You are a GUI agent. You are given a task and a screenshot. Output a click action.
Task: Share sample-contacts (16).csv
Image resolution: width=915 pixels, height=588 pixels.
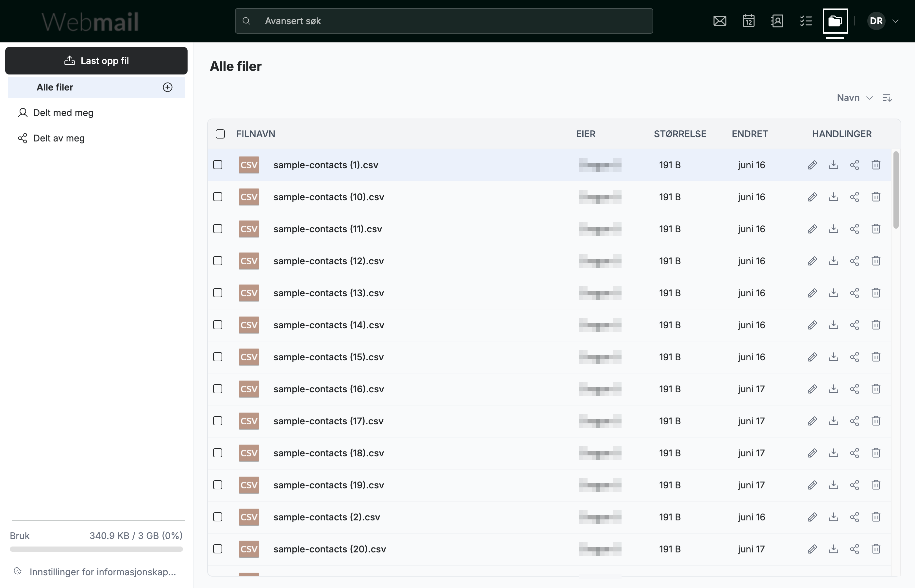tap(855, 389)
